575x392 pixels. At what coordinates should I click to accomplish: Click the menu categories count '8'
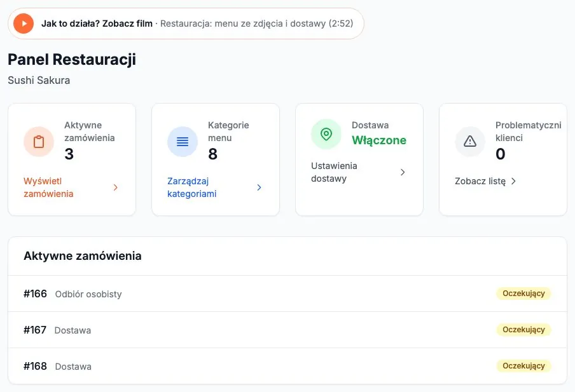pyautogui.click(x=212, y=154)
